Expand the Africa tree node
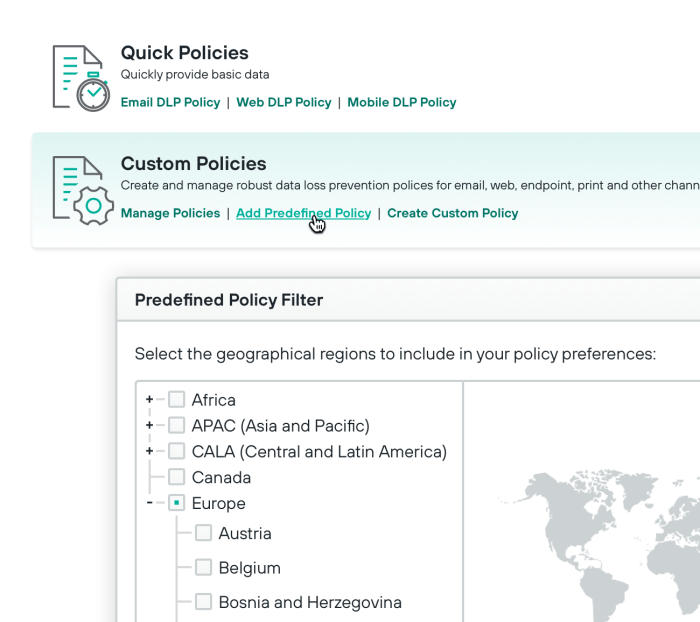 pyautogui.click(x=149, y=400)
